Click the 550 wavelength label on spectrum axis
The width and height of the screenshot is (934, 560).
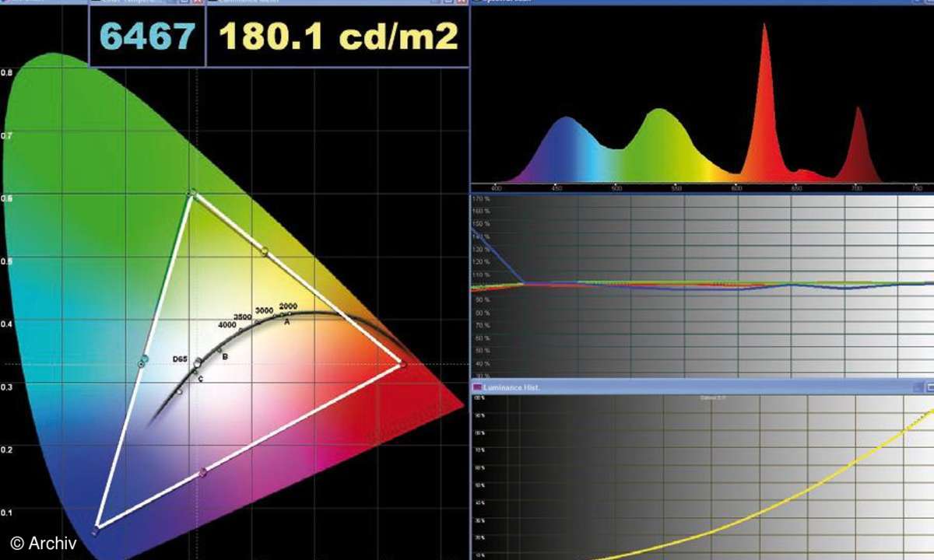[675, 187]
